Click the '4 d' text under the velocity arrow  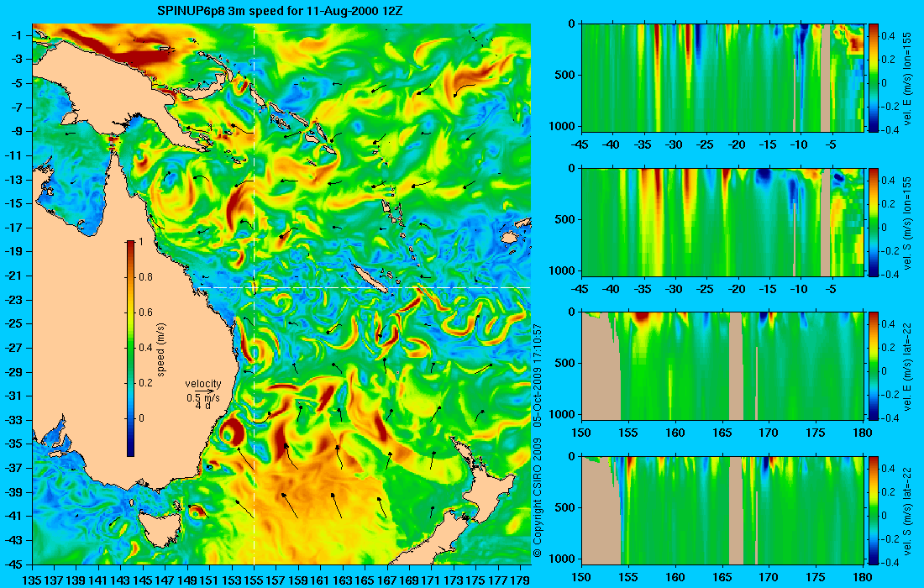click(x=202, y=406)
